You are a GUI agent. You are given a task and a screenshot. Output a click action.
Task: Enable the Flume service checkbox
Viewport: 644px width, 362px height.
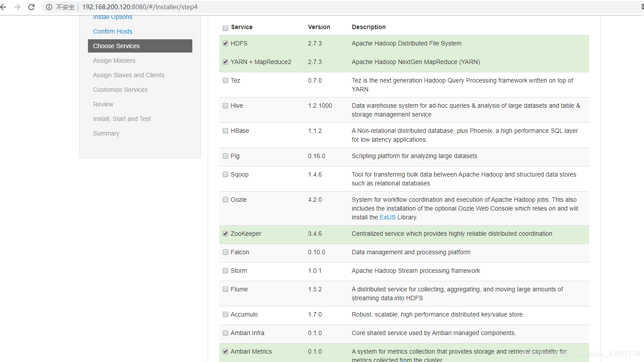[225, 289]
